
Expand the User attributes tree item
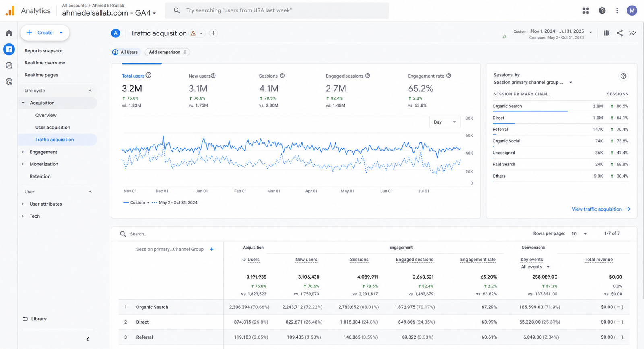click(x=23, y=204)
